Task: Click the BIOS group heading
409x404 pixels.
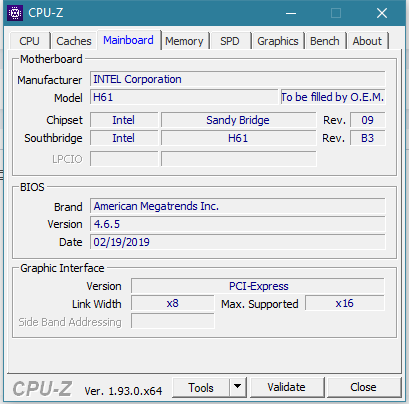Action: pyautogui.click(x=32, y=187)
